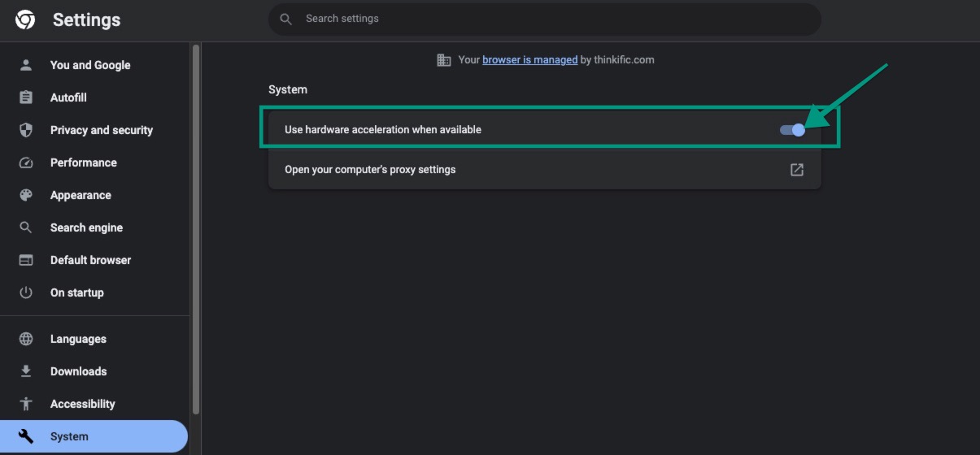Click the Languages globe icon
Screen dimensions: 980x455
[x=26, y=339]
